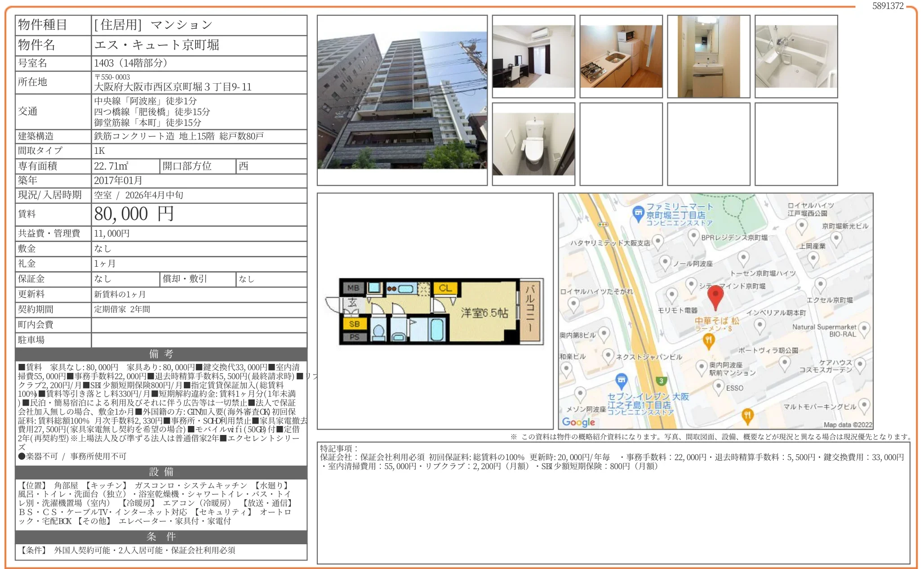Viewport: 924px width, 569px height.
Task: Open the building exterior photo
Action: [x=402, y=100]
